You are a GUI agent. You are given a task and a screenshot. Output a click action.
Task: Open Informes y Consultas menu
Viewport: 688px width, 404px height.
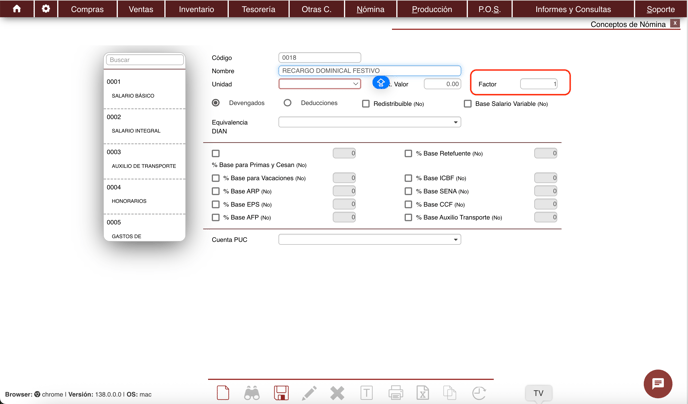coord(573,9)
